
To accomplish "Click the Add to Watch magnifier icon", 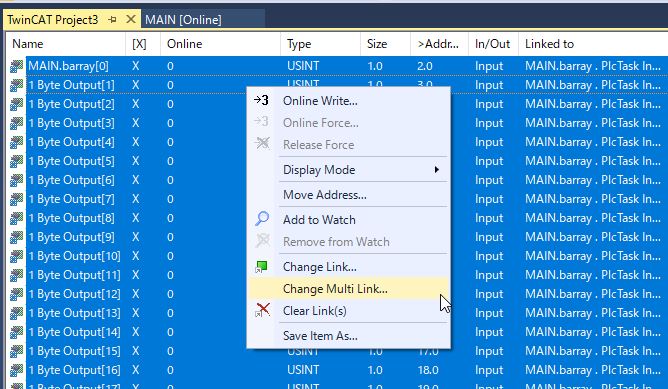I will tap(262, 219).
